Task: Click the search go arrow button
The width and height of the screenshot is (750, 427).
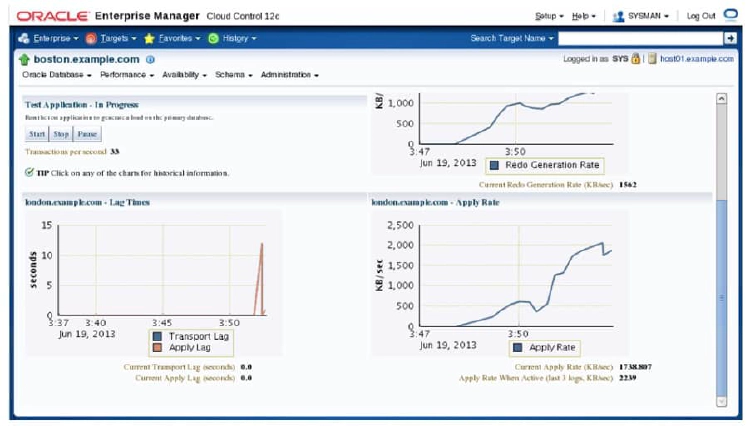Action: tap(730, 38)
